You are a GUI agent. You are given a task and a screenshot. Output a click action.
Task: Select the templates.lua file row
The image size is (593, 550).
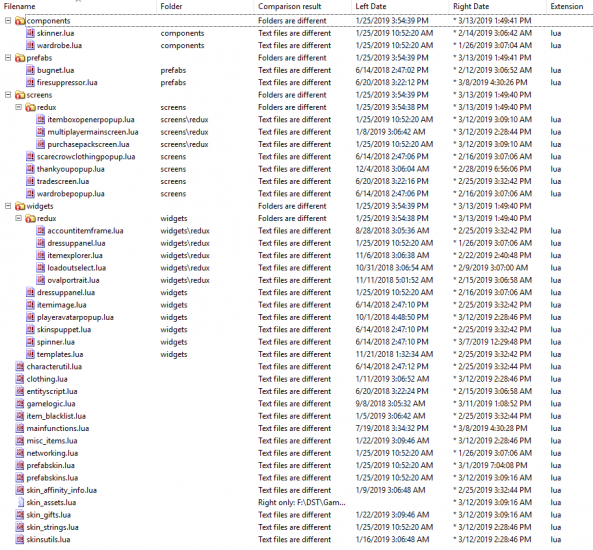click(296, 354)
